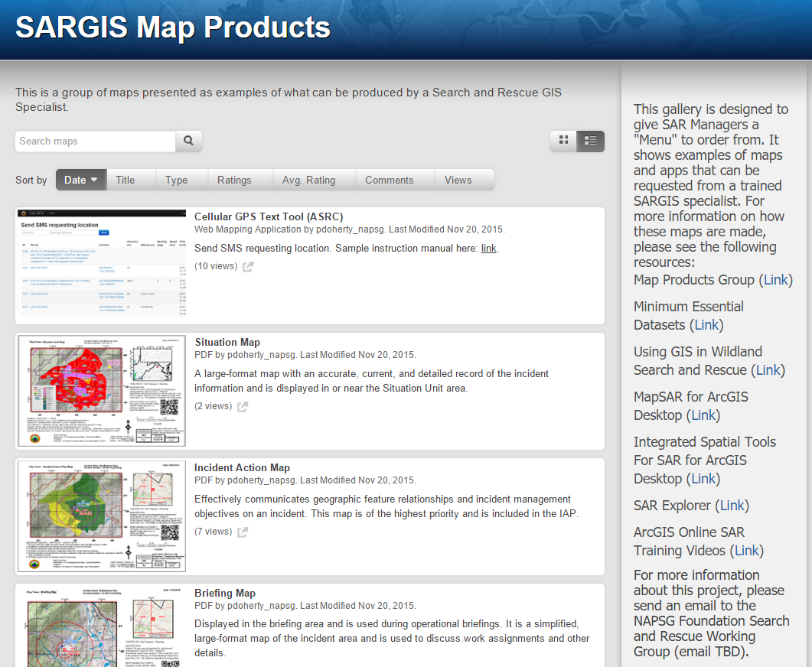Viewport: 812px width, 667px height.
Task: Open the Briefing Map thumbnail
Action: pos(102,626)
